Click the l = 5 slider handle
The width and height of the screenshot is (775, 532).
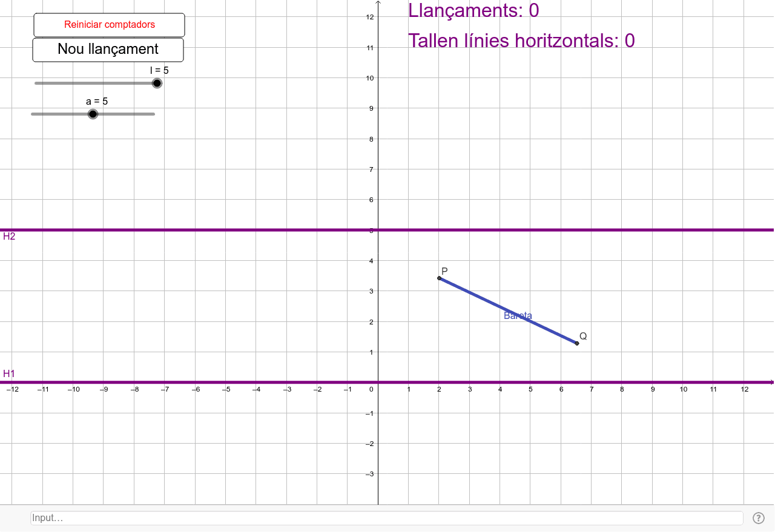[x=157, y=83]
